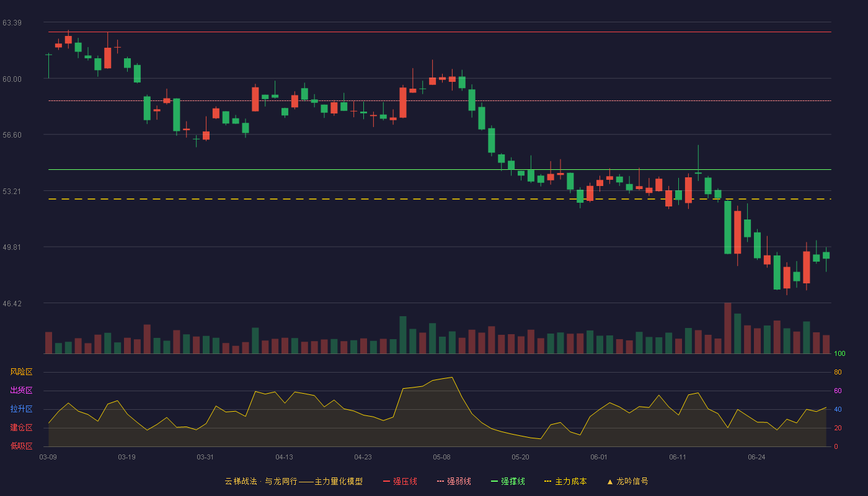Click the red 20 indicator scale label
The width and height of the screenshot is (868, 496).
[838, 428]
